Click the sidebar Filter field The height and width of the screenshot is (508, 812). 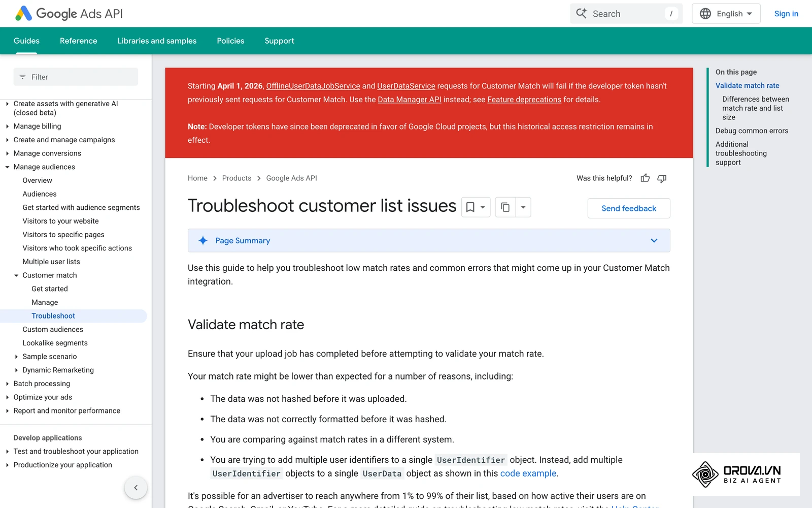[x=76, y=77]
